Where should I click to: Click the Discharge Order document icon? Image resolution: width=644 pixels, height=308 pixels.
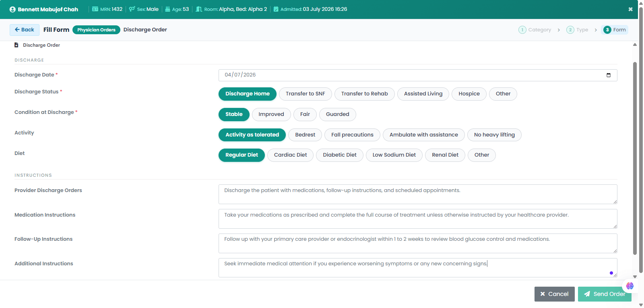tap(17, 45)
